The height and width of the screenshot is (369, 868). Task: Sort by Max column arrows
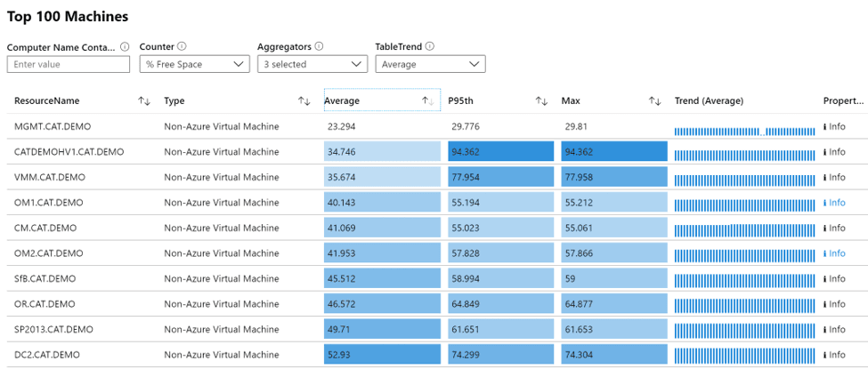click(654, 101)
